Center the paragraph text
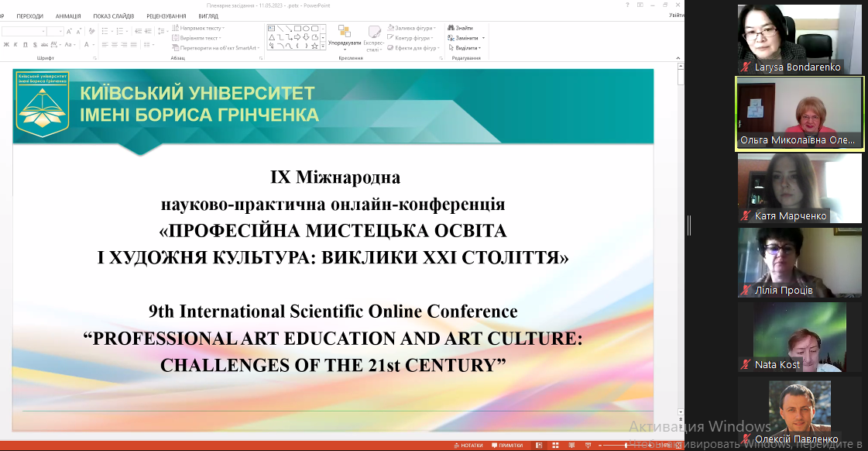Screen dimensions: 868x451 click(x=115, y=45)
